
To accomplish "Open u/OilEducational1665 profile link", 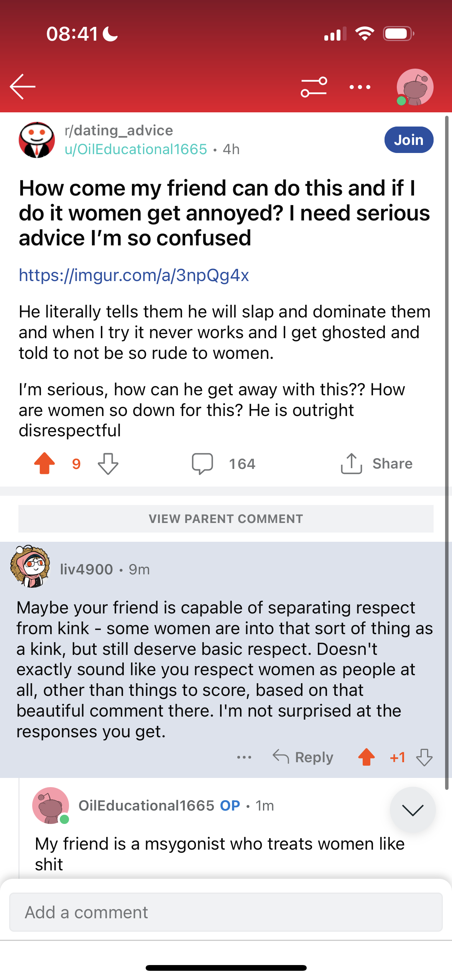I will click(136, 149).
